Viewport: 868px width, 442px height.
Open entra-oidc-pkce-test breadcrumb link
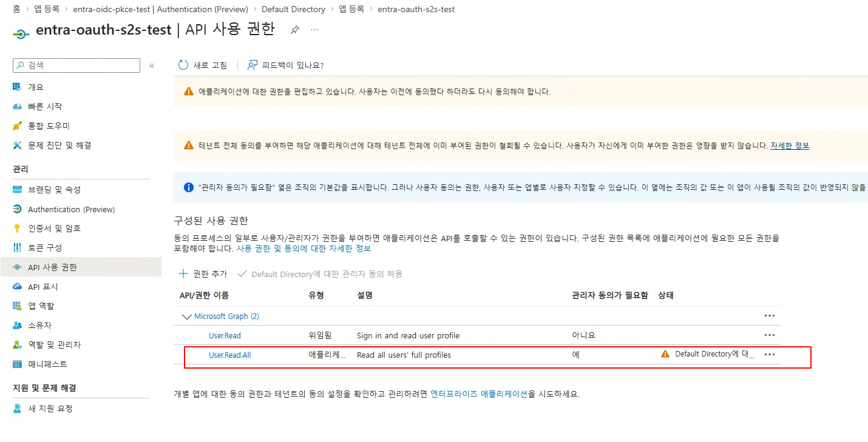[160, 9]
